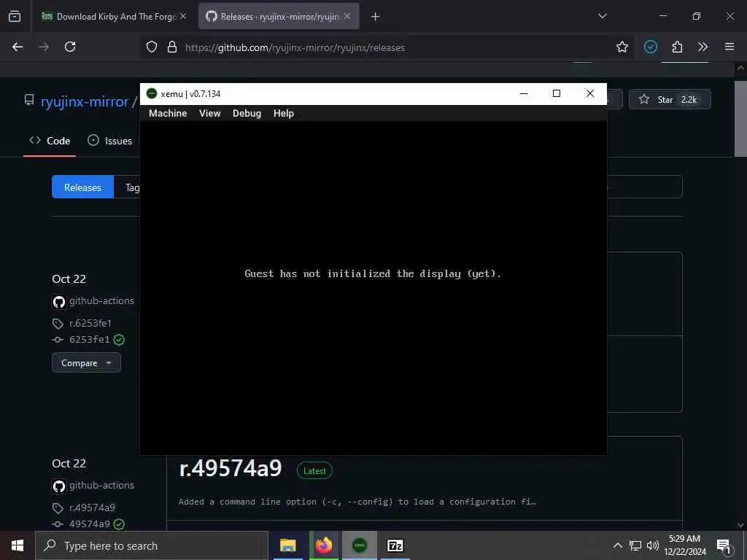747x560 pixels.
Task: Open the GitHub Issues tab
Action: point(110,141)
